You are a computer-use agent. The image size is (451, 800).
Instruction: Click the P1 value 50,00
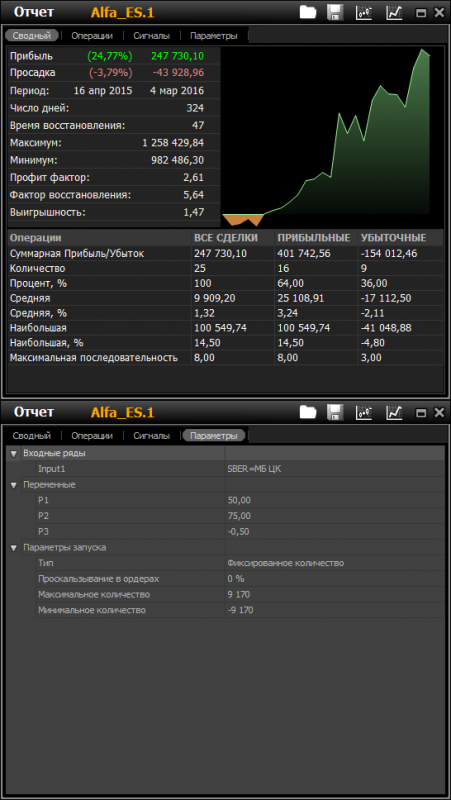239,500
